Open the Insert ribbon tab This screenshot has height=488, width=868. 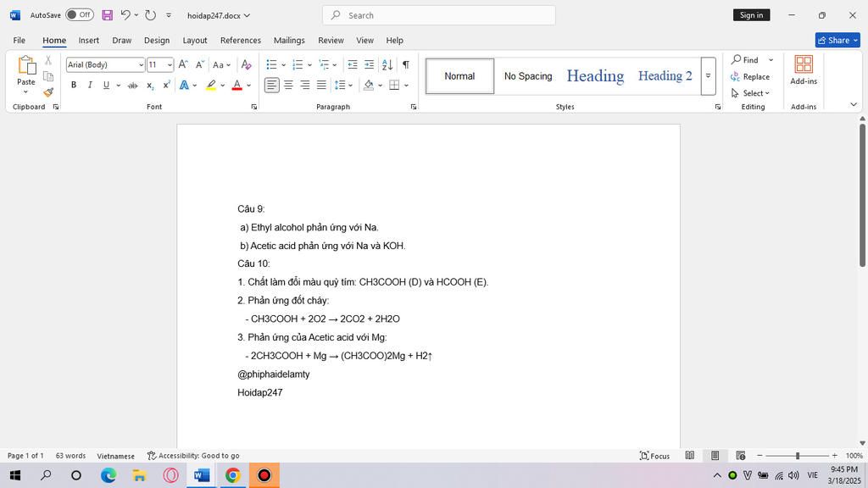pos(89,40)
